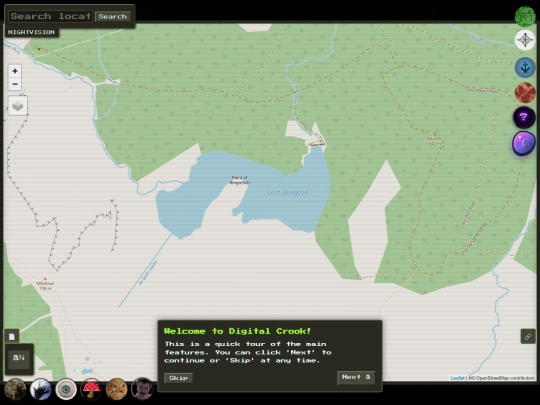540x405 pixels.
Task: Click the red textured circle icon
Action: pos(525,93)
